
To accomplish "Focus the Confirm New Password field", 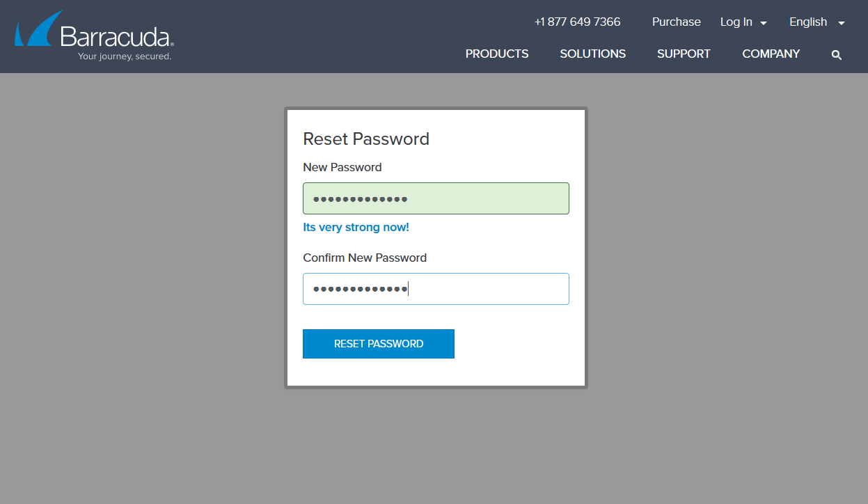I will click(x=436, y=289).
